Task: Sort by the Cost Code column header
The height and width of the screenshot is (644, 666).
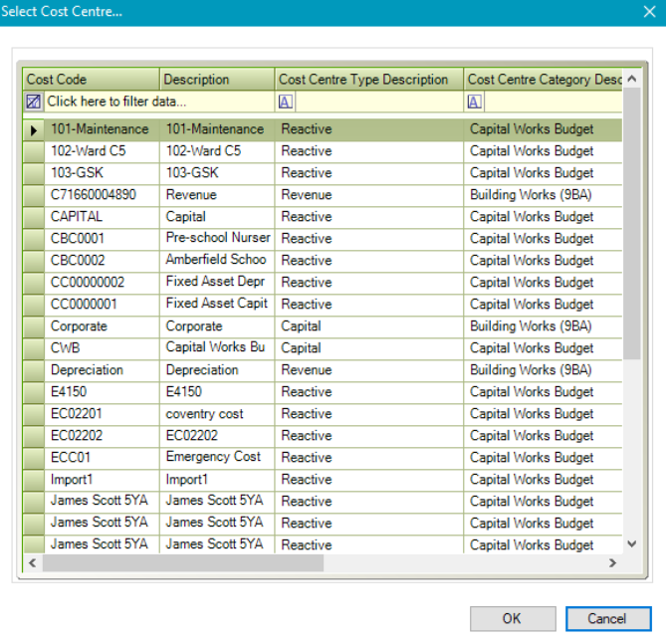Action: coord(91,80)
